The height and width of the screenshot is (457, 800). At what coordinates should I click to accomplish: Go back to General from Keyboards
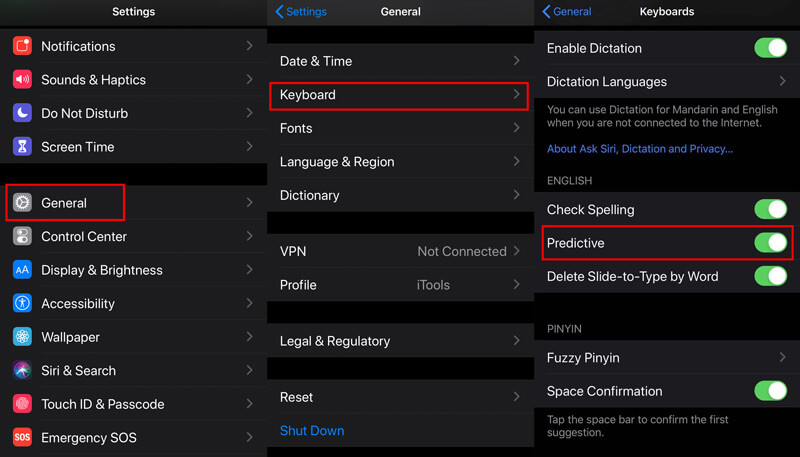pos(567,12)
